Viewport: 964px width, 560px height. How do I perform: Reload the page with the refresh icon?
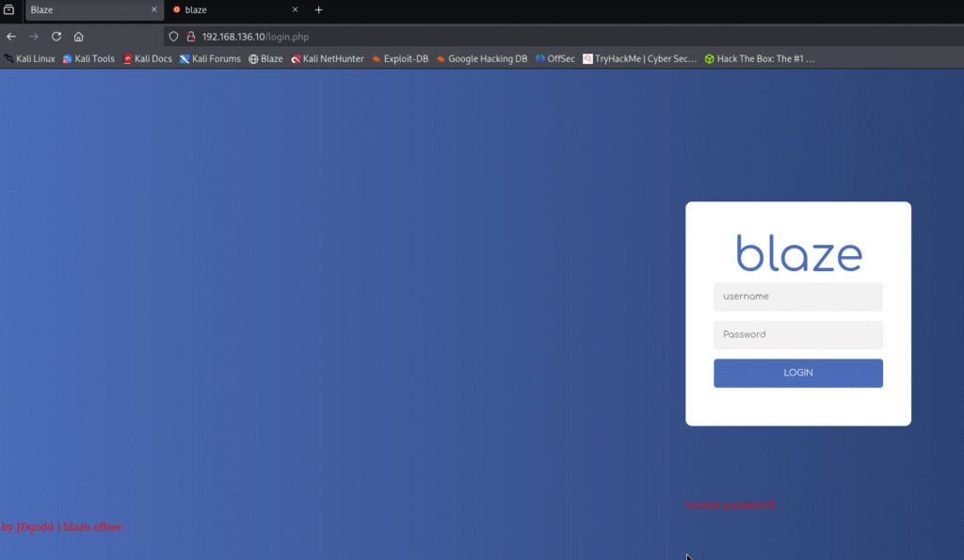(x=56, y=37)
